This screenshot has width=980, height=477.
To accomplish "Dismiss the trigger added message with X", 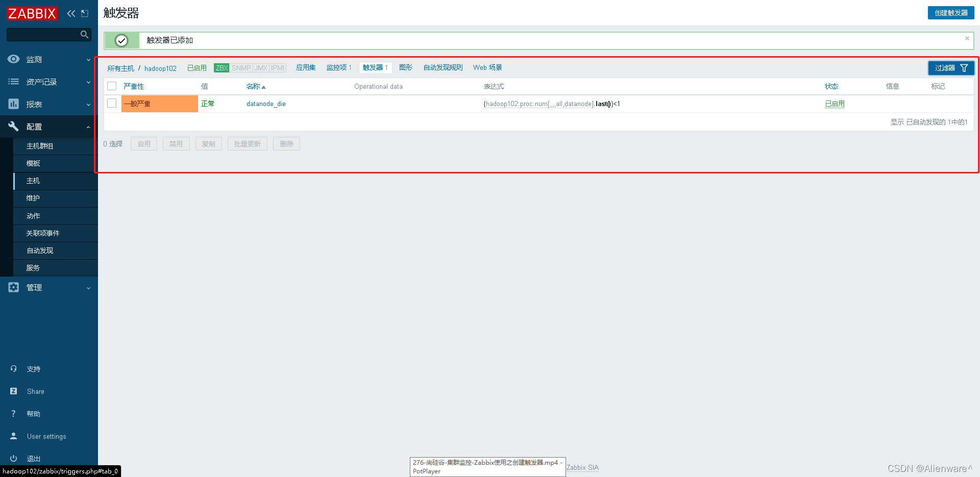I will point(967,38).
